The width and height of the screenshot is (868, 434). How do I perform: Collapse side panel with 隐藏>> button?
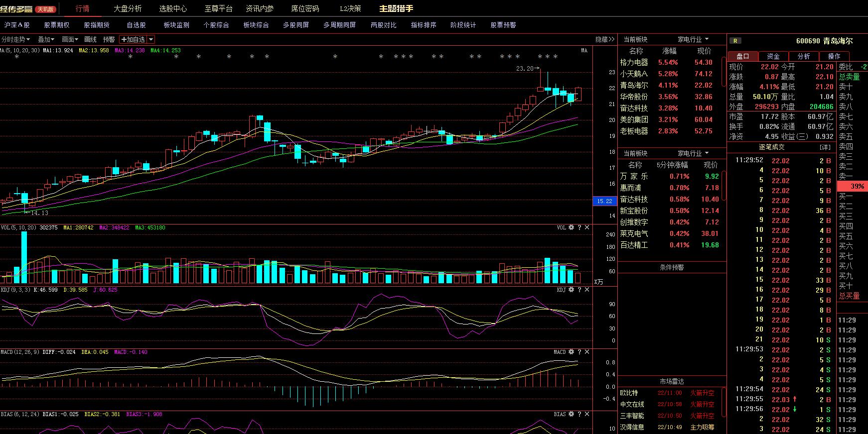tap(605, 39)
